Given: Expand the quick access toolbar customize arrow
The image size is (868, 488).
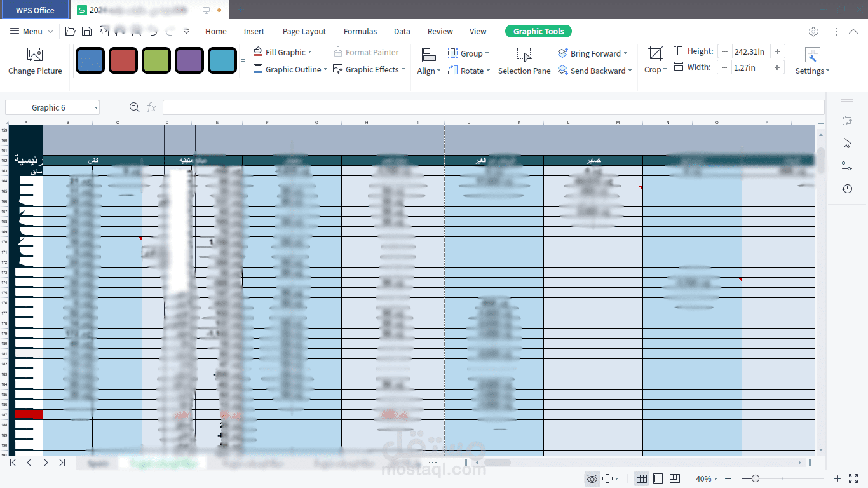Looking at the screenshot, I should coord(186,31).
